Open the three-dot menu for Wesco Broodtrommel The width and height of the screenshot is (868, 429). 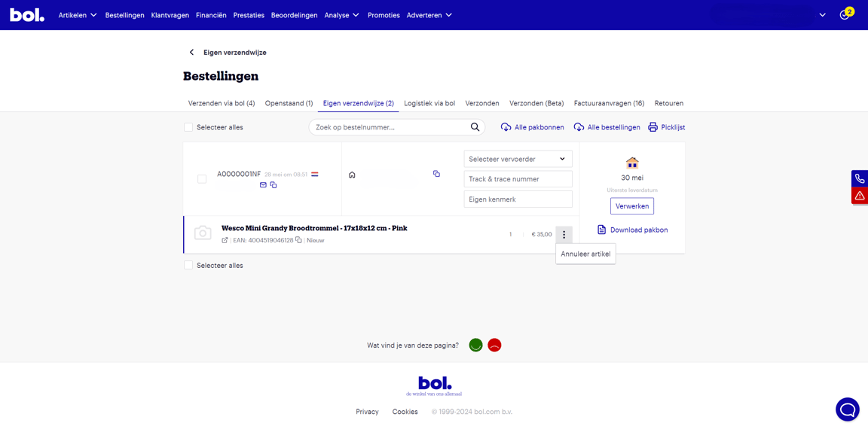564,234
